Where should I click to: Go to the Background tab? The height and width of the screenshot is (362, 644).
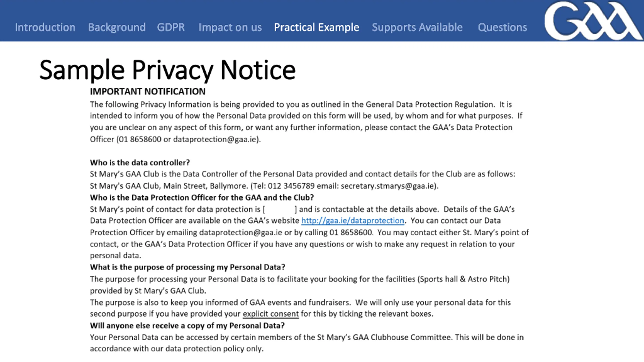click(117, 27)
